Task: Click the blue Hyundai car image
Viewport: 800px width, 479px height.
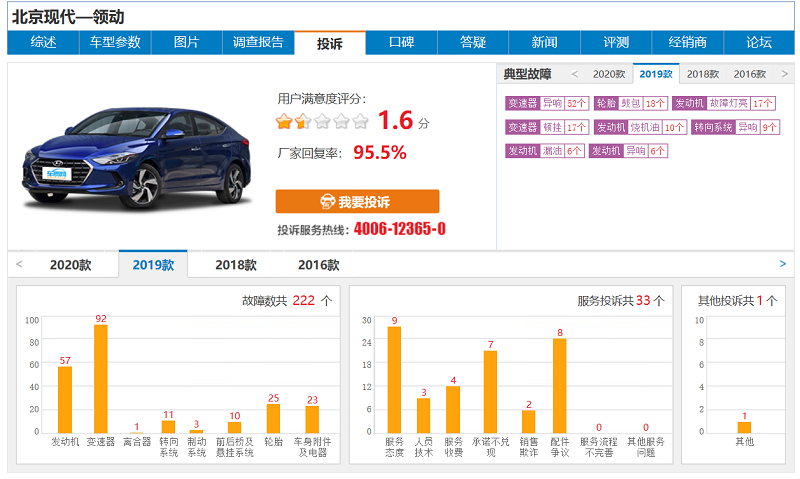Action: (x=137, y=158)
